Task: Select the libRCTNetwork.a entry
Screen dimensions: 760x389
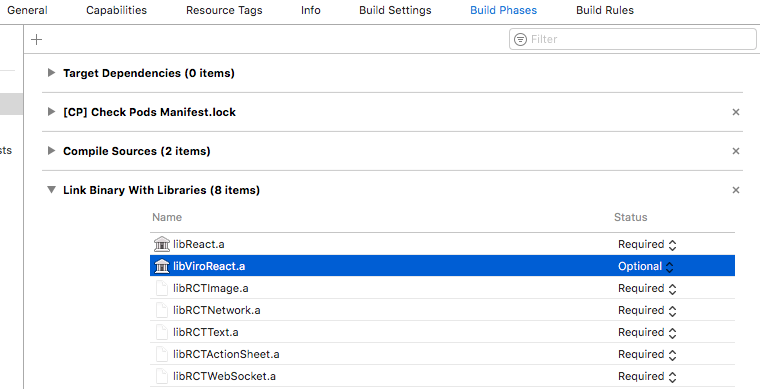Action: pyautogui.click(x=217, y=311)
